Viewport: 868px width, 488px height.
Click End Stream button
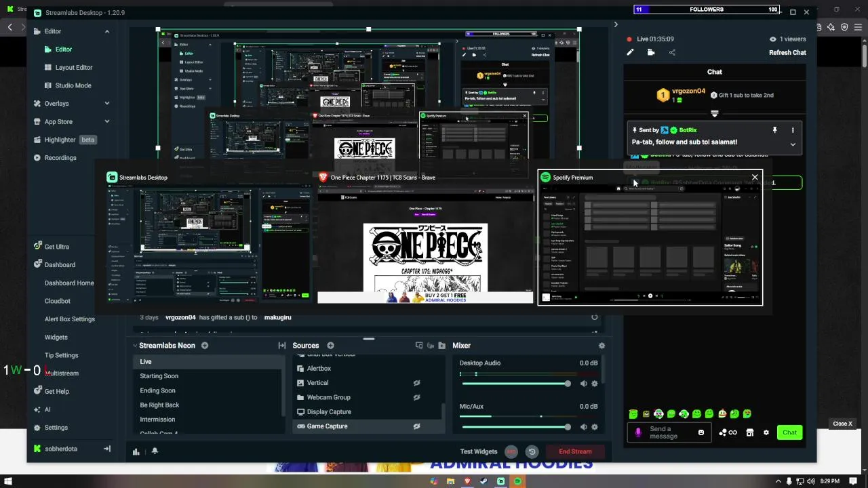point(575,451)
